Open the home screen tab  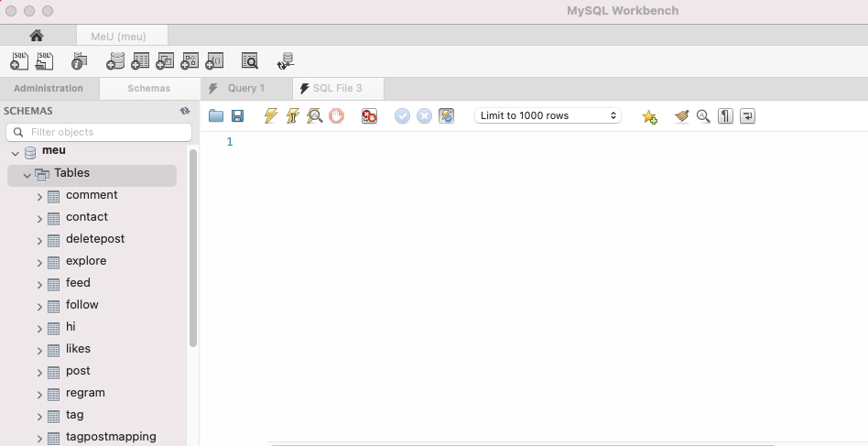(37, 36)
